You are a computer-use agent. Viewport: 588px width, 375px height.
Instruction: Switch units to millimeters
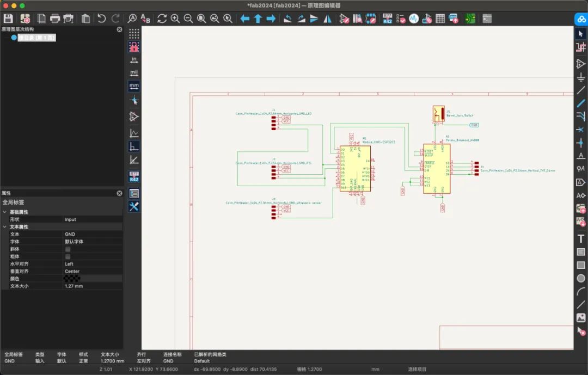coord(134,86)
